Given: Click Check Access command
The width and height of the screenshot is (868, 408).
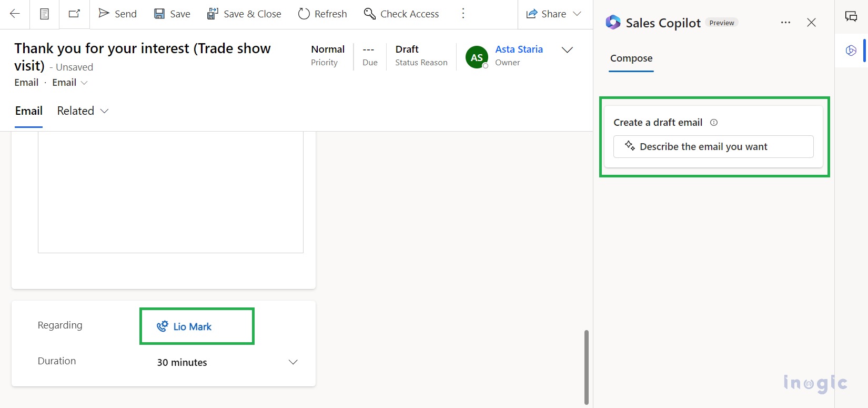Looking at the screenshot, I should coord(401,14).
